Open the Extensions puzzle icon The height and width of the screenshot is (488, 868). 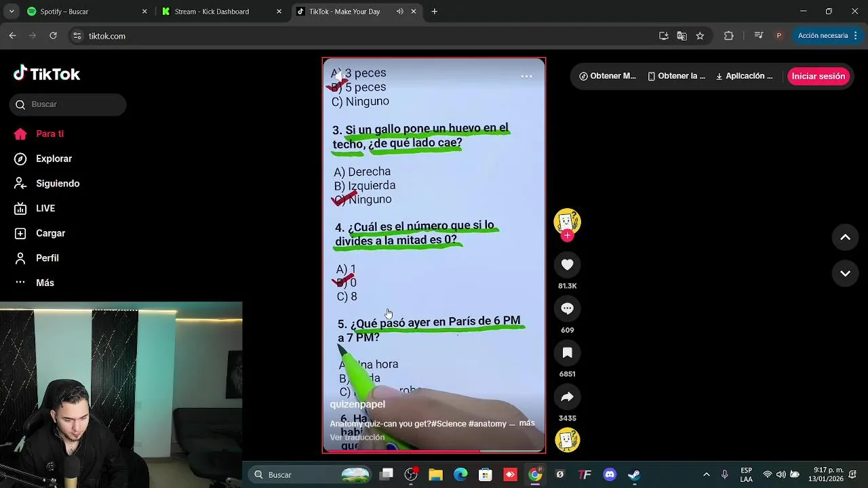click(729, 36)
